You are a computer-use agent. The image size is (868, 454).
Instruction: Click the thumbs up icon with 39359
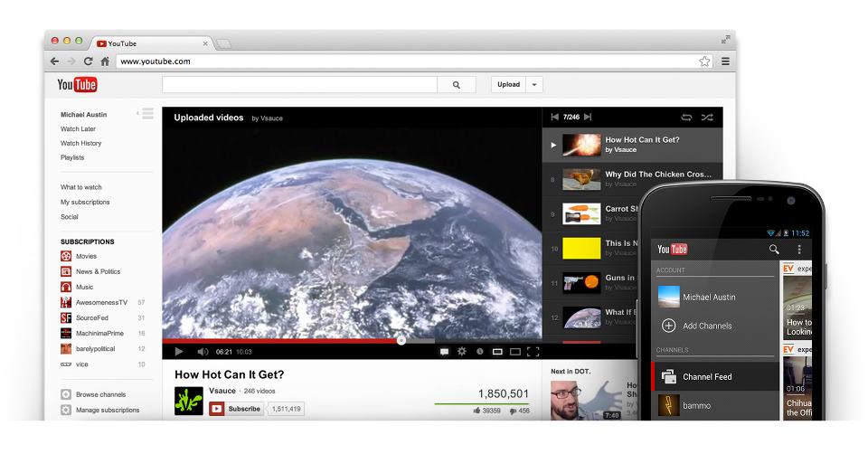(476, 411)
